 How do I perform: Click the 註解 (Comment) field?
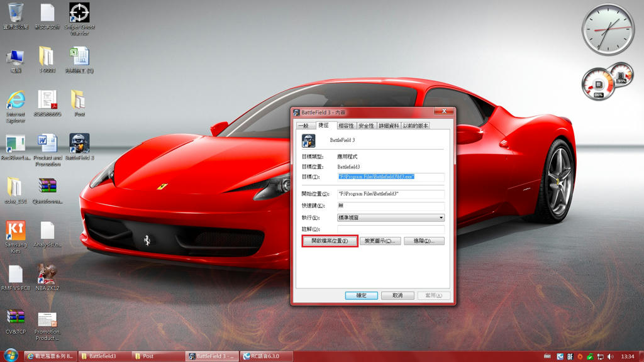tap(391, 229)
